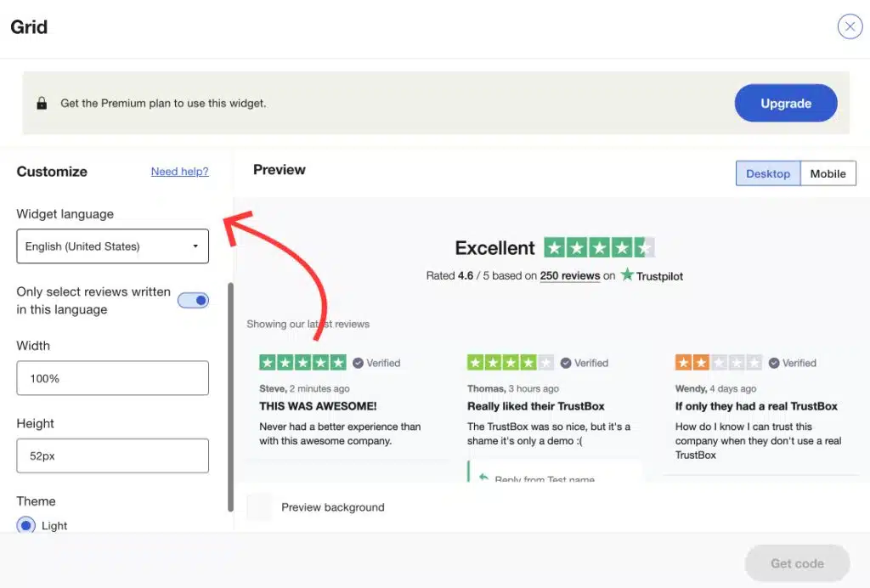Image resolution: width=870 pixels, height=588 pixels.
Task: Toggle only reviews in this language switch
Action: point(194,300)
